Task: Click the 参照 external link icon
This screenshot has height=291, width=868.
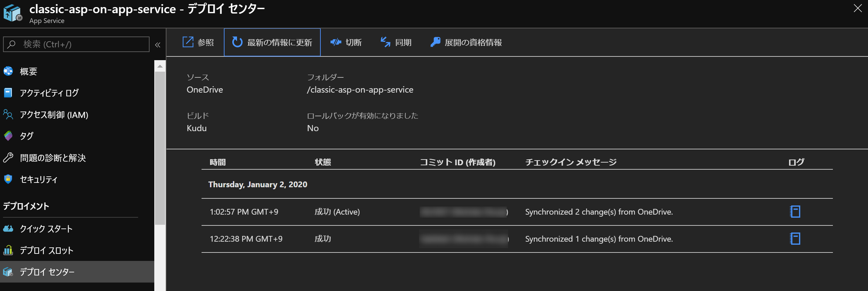Action: pyautogui.click(x=188, y=42)
